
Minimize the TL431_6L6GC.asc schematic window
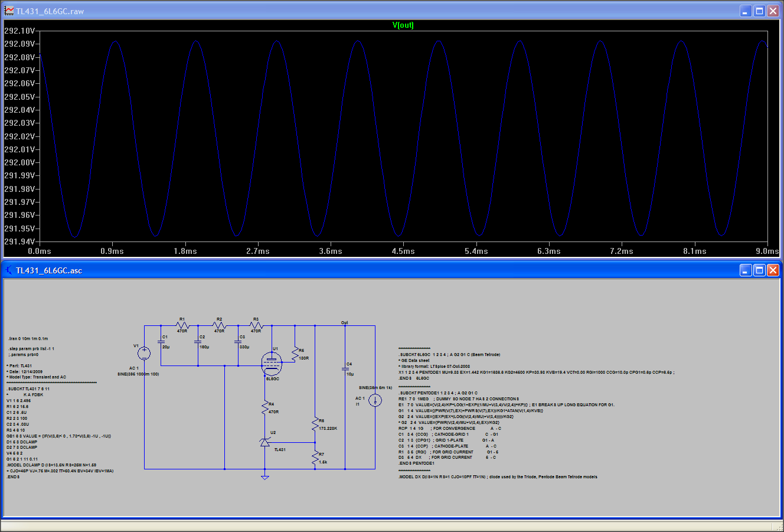click(746, 270)
